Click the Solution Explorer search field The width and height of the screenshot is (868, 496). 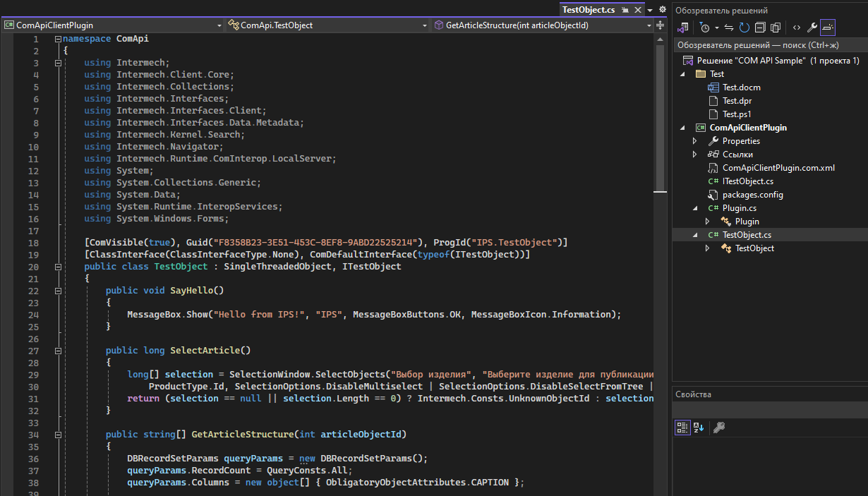click(769, 45)
